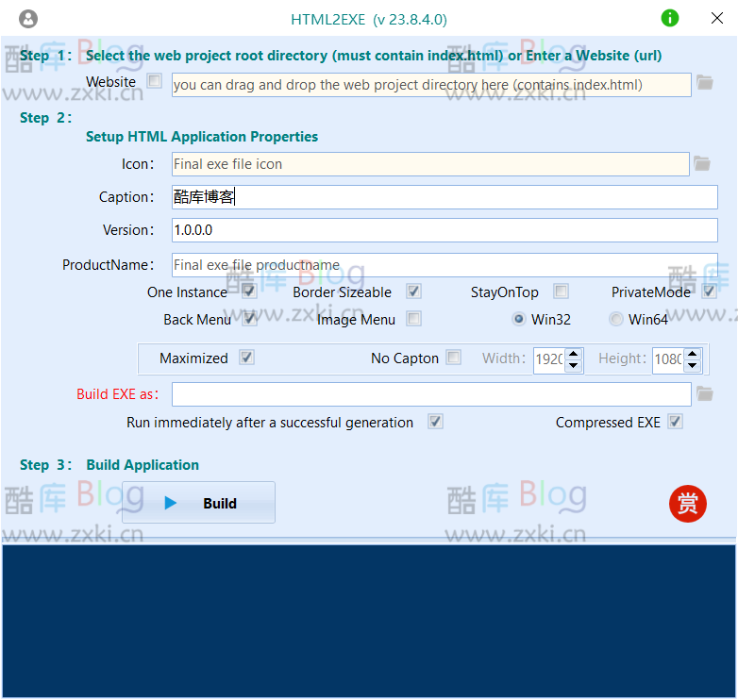
Task: Click the red reward donation icon
Action: [687, 504]
